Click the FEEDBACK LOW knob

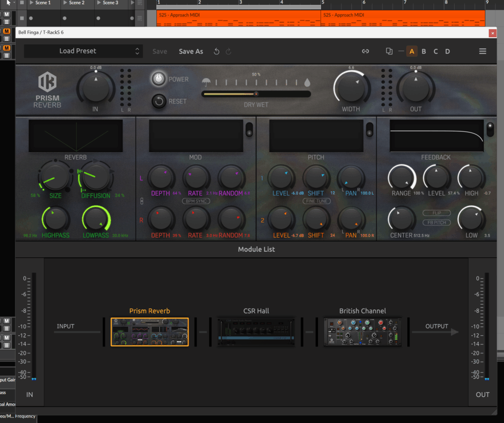(472, 220)
